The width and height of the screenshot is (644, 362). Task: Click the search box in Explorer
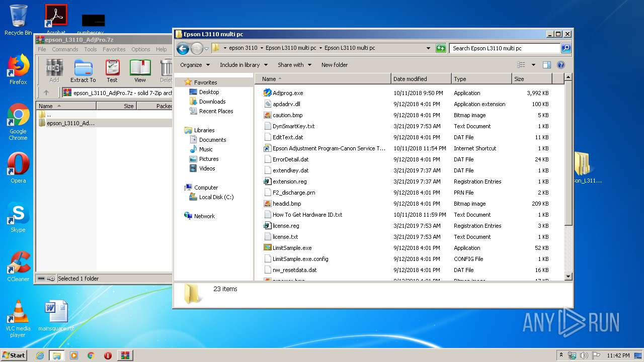[x=505, y=48]
